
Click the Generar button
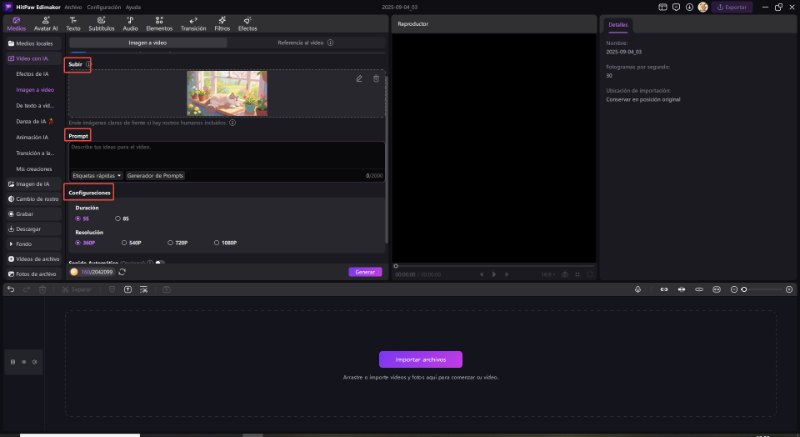click(365, 271)
